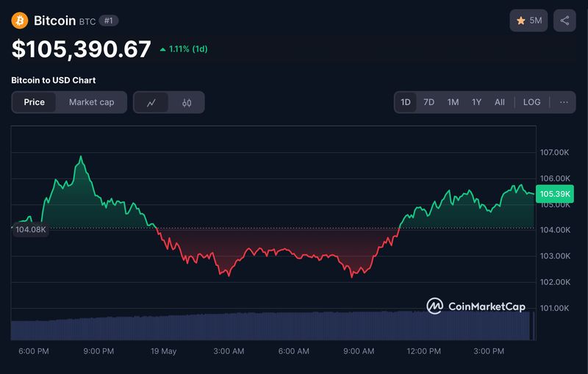Click the 101.00K axis label

click(554, 308)
